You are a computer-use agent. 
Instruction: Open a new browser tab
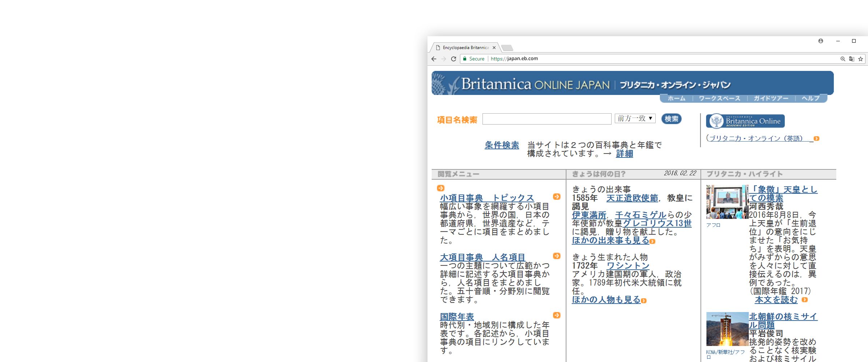tap(507, 48)
